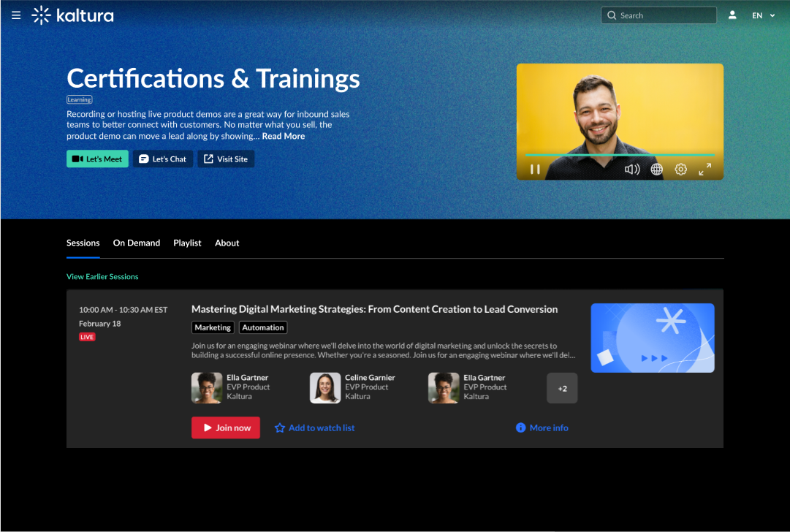Expand the +2 more speakers button
Viewport: 790px width, 532px height.
coord(562,388)
